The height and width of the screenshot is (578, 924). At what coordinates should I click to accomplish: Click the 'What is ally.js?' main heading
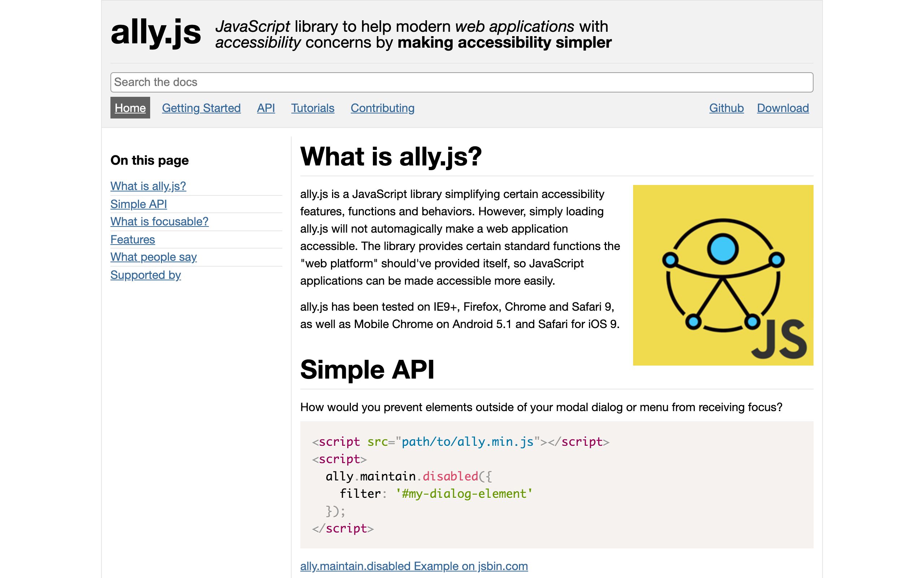tap(391, 156)
